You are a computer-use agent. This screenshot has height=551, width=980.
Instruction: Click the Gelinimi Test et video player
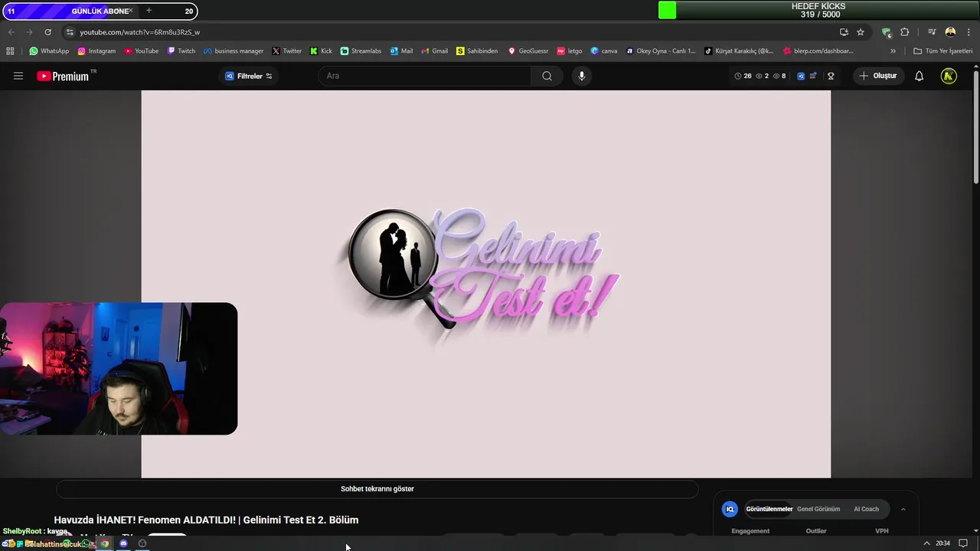click(x=486, y=284)
